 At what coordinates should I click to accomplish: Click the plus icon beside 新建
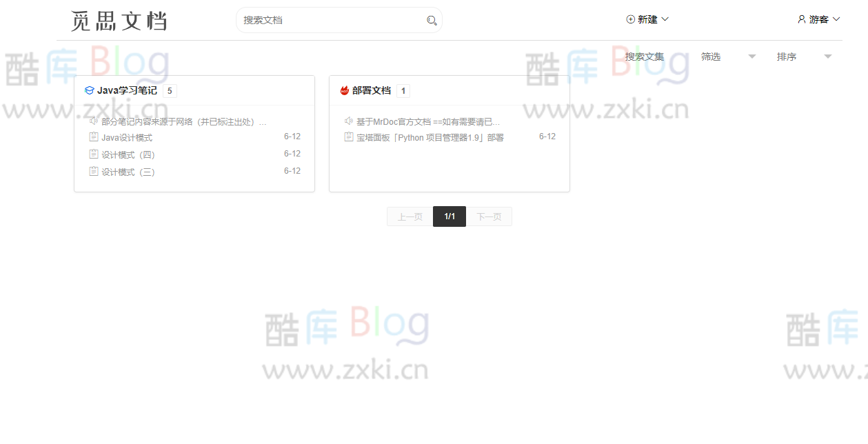[x=628, y=19]
